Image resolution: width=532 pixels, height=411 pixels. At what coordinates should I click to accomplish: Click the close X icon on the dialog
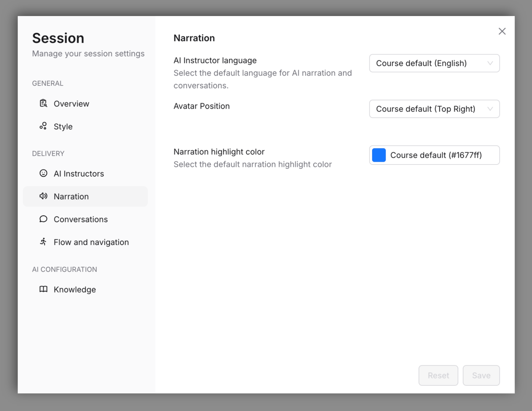click(x=502, y=31)
